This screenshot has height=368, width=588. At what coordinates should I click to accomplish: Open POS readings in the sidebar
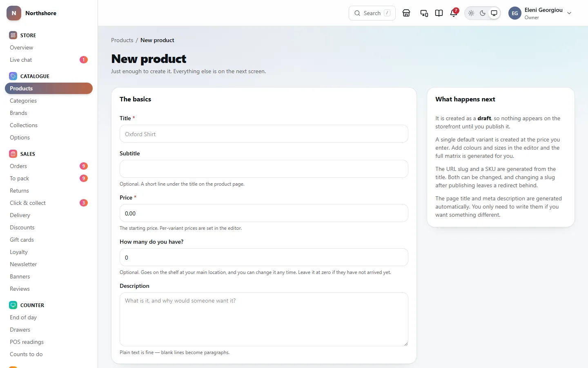[x=49, y=342]
